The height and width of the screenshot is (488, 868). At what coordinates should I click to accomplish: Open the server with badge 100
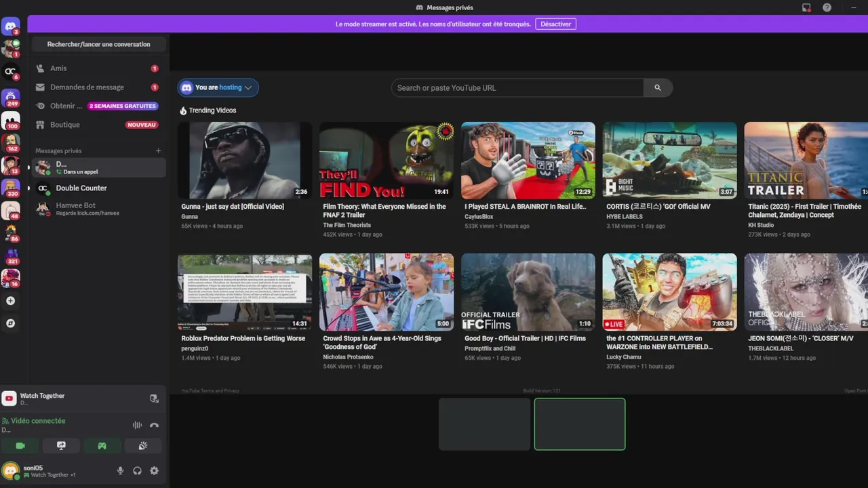coord(10,120)
